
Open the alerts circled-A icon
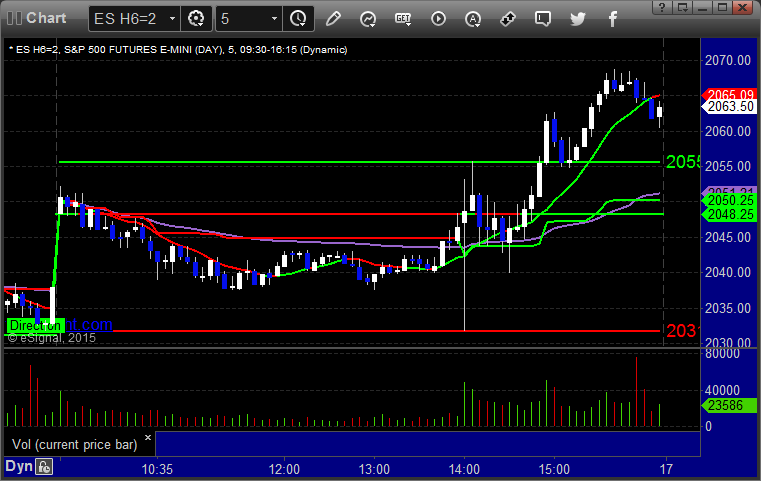point(473,19)
